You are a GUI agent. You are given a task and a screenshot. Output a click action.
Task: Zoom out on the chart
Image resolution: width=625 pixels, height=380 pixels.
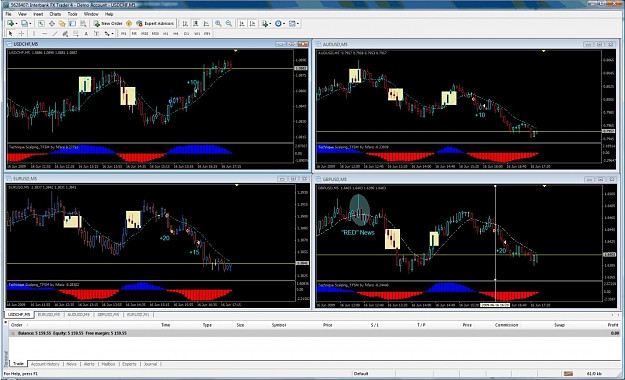pos(229,24)
